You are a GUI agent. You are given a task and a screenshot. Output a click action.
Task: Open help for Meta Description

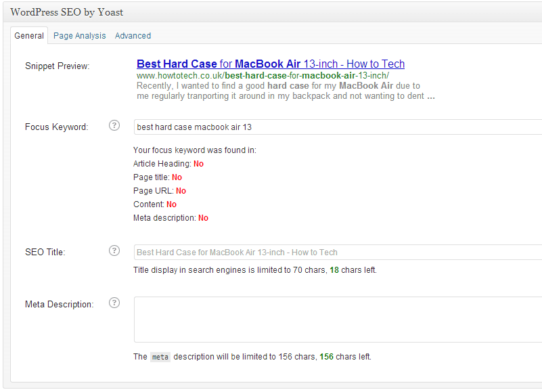click(x=114, y=303)
